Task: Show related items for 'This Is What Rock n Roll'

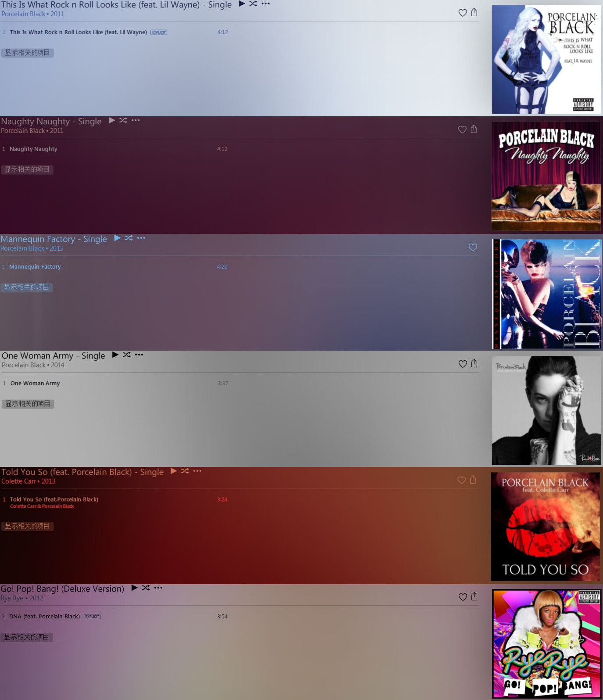Action: coord(28,53)
